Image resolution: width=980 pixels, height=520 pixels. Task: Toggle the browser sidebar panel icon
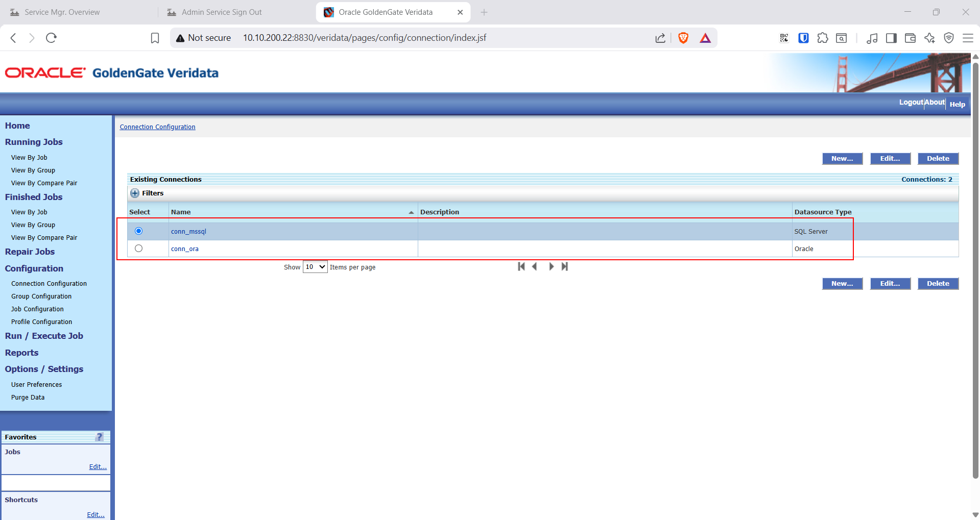coord(891,38)
